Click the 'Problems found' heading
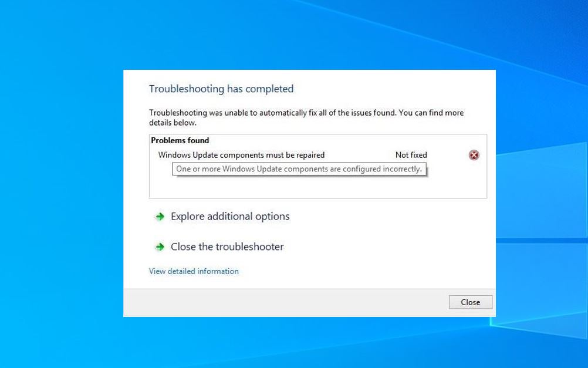The width and height of the screenshot is (588, 368). tap(180, 140)
